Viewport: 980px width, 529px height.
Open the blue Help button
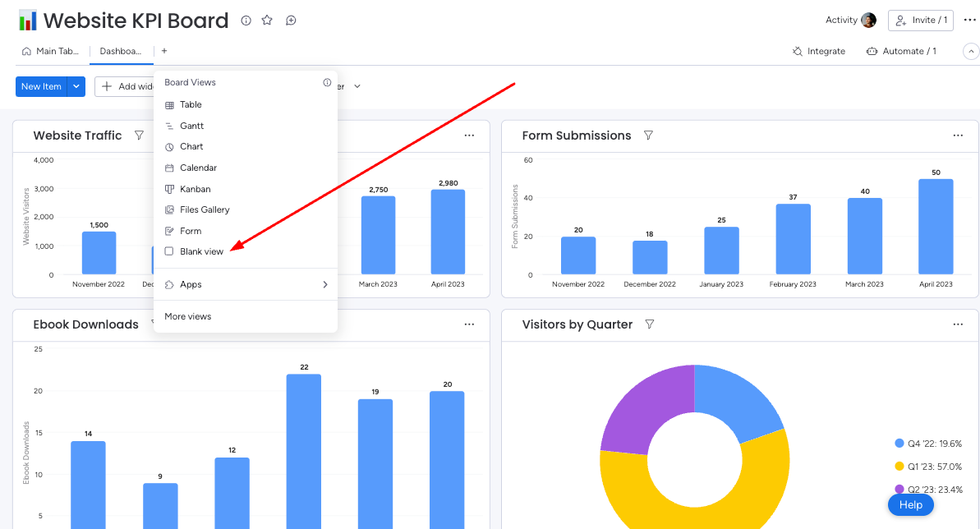911,504
